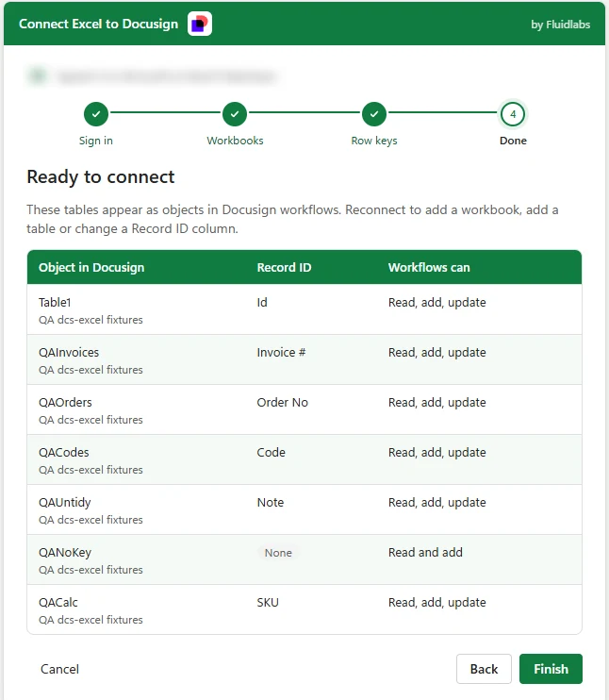Image resolution: width=609 pixels, height=700 pixels.
Task: Click workbook name under QANoKey
Action: point(91,570)
